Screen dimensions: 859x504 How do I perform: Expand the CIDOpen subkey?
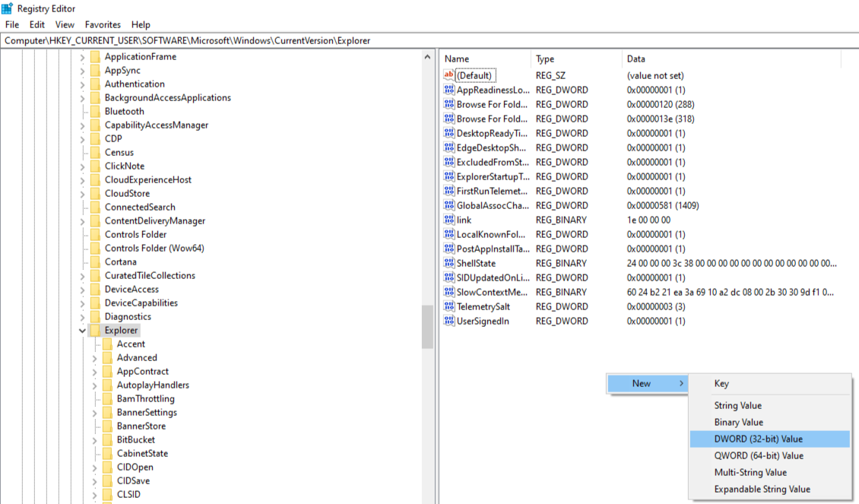coord(94,468)
